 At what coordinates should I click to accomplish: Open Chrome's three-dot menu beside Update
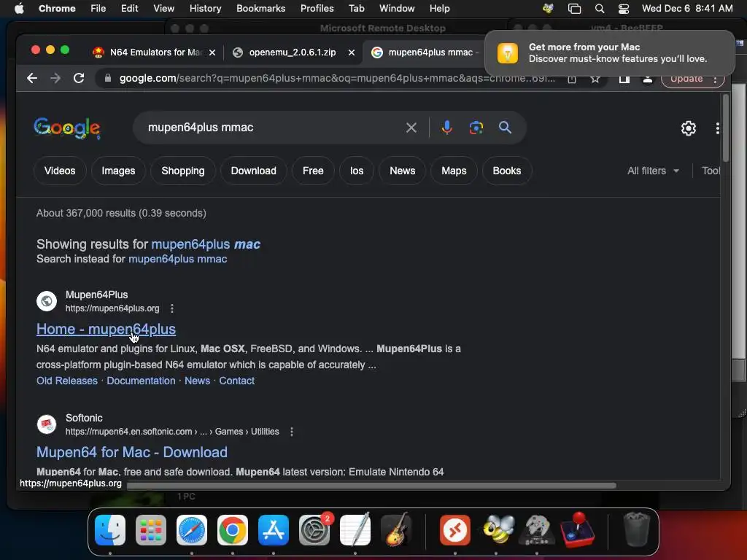coord(715,79)
